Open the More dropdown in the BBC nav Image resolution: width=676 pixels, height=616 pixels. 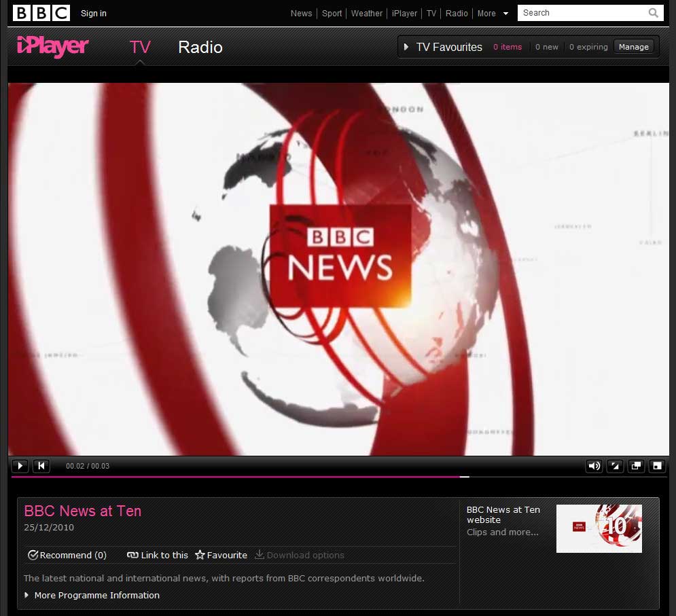(x=493, y=14)
